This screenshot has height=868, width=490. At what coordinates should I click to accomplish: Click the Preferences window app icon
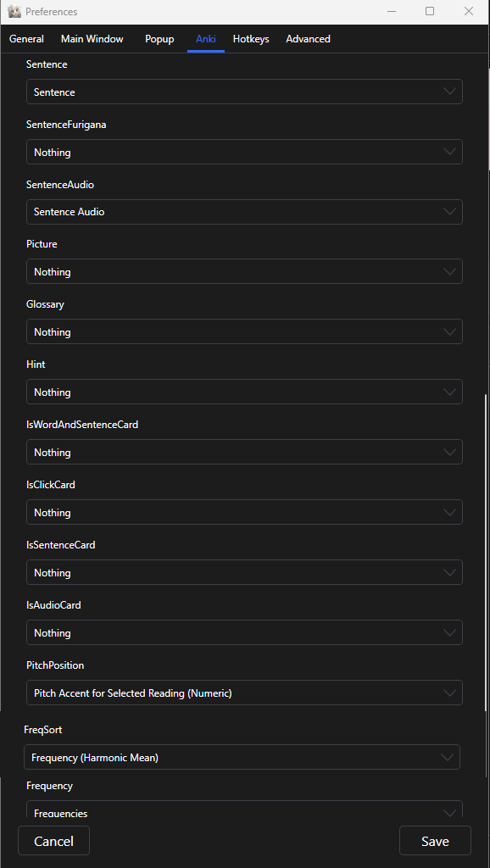tap(14, 12)
